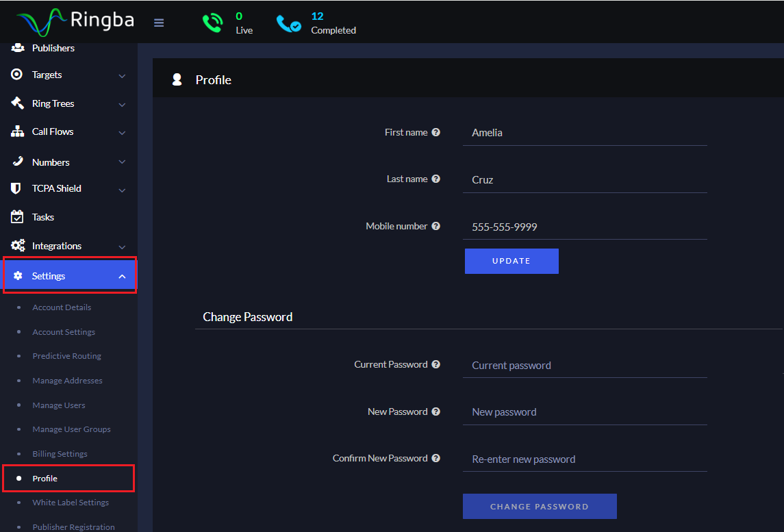Open the Billing Settings page

60,453
